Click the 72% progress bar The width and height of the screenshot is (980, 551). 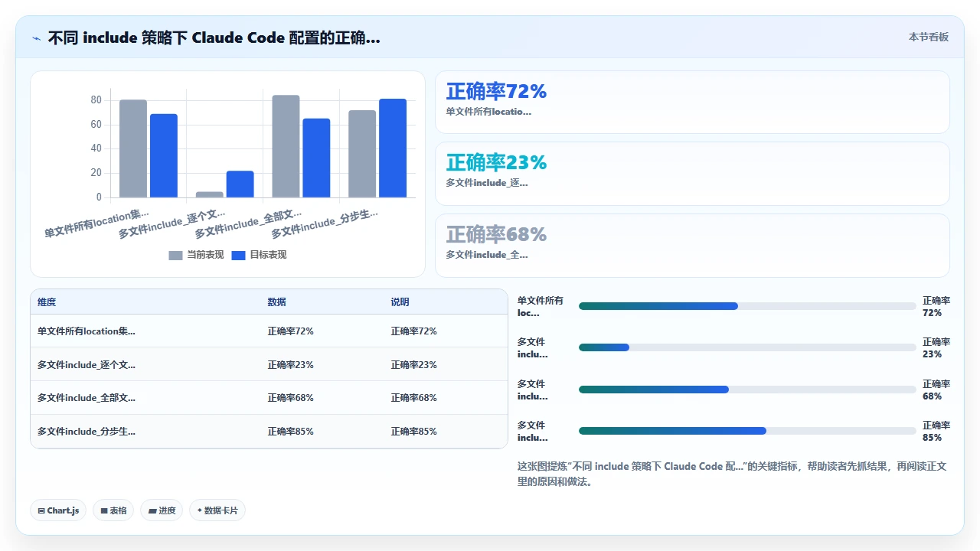747,306
